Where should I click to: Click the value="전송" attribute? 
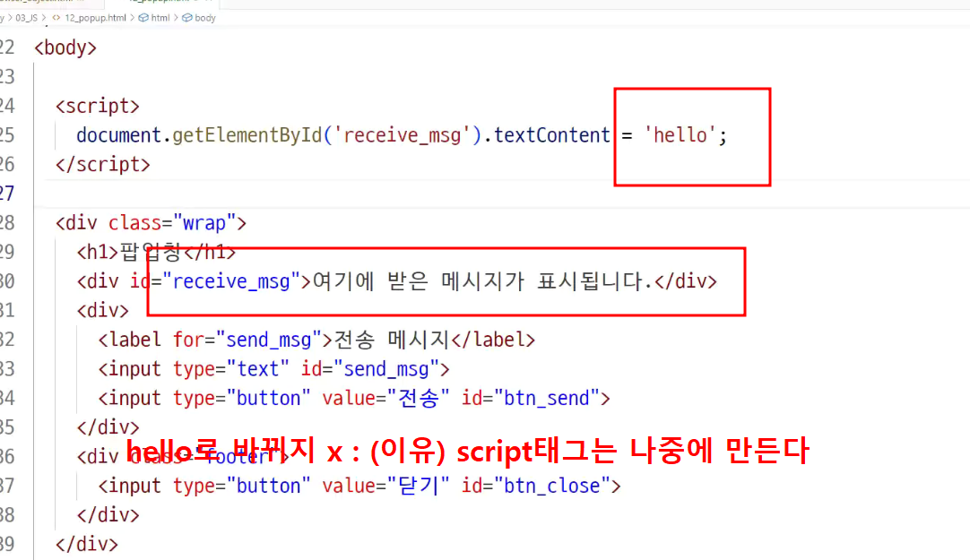tap(386, 398)
